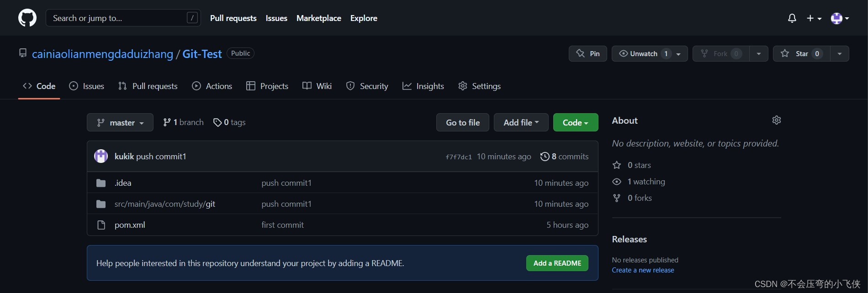
Task: Open the .idea folder name
Action: pos(123,183)
